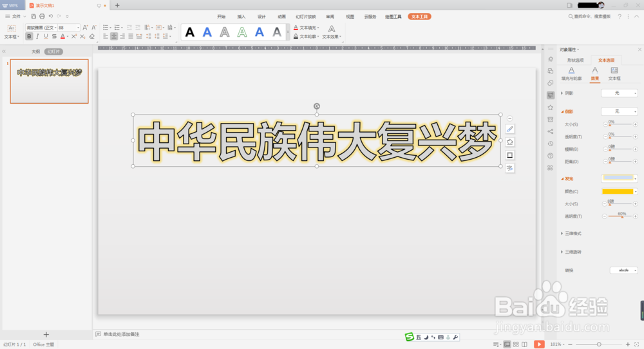Click the Print icon in quick access bar
Screen dimensions: 644x349
pyautogui.click(x=42, y=17)
